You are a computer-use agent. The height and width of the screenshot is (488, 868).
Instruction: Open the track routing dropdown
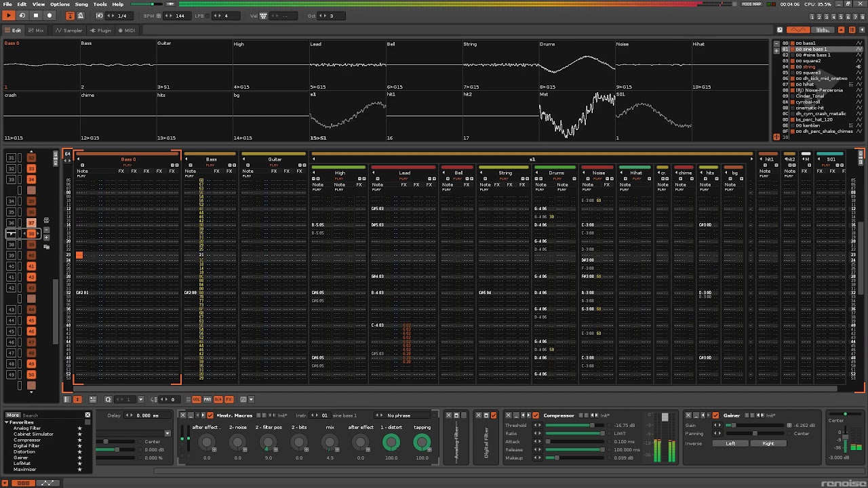[167, 433]
